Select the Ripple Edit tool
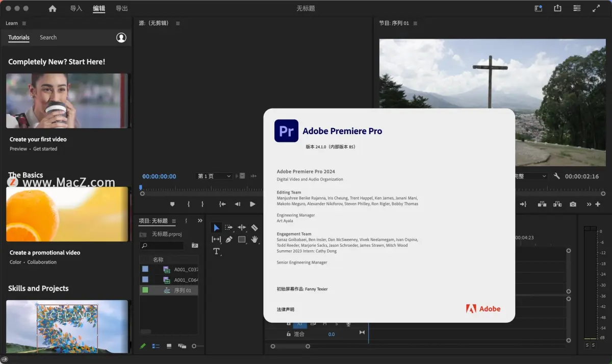Viewport: 612px width, 364px height. click(242, 227)
